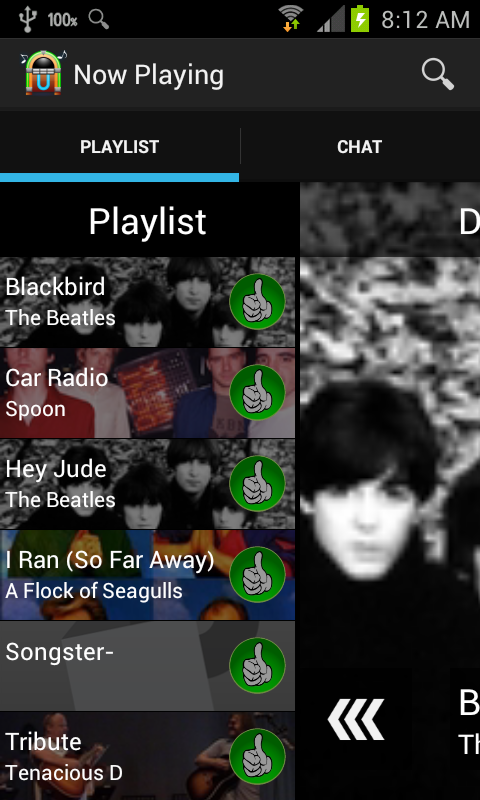This screenshot has height=800, width=480.
Task: Open search with the magnifier icon
Action: click(x=438, y=74)
